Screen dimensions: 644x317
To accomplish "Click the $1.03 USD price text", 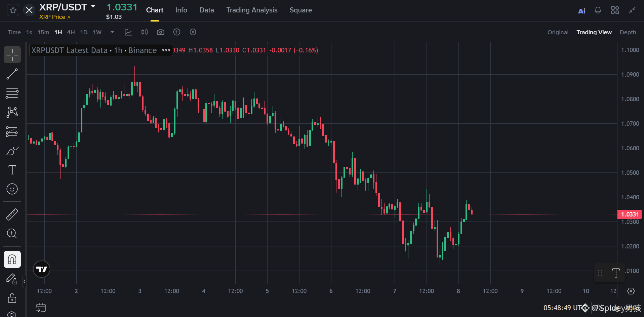I will coord(114,17).
